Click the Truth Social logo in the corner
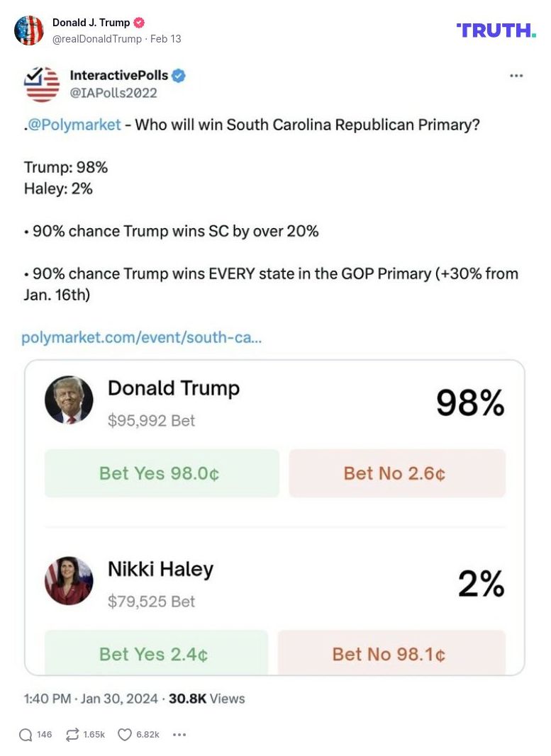 coord(495,30)
